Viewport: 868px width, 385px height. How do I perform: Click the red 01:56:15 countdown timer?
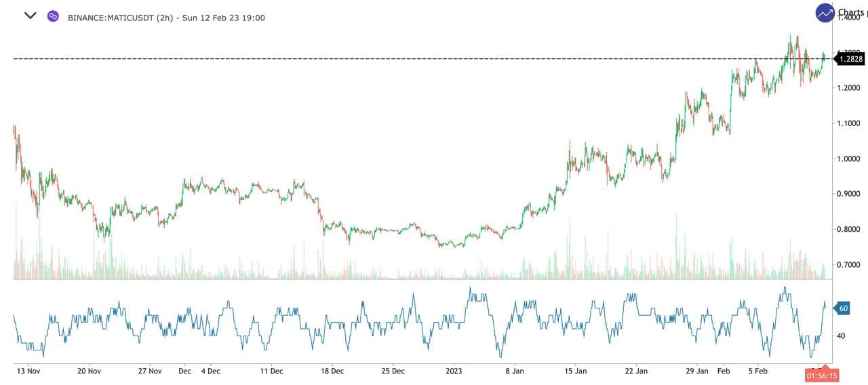[821, 375]
